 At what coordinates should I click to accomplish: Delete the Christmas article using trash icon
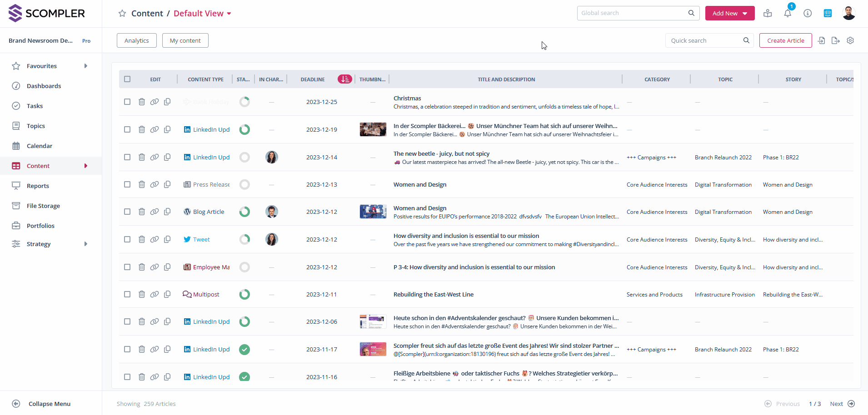(x=142, y=102)
